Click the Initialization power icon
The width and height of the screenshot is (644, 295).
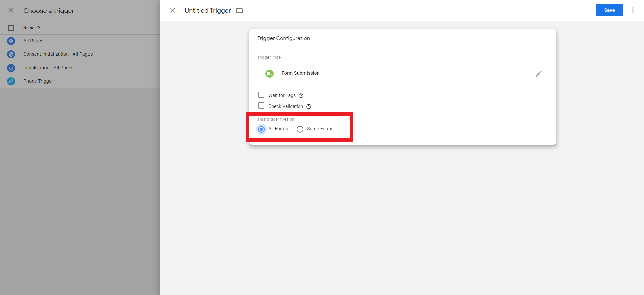pyautogui.click(x=11, y=68)
